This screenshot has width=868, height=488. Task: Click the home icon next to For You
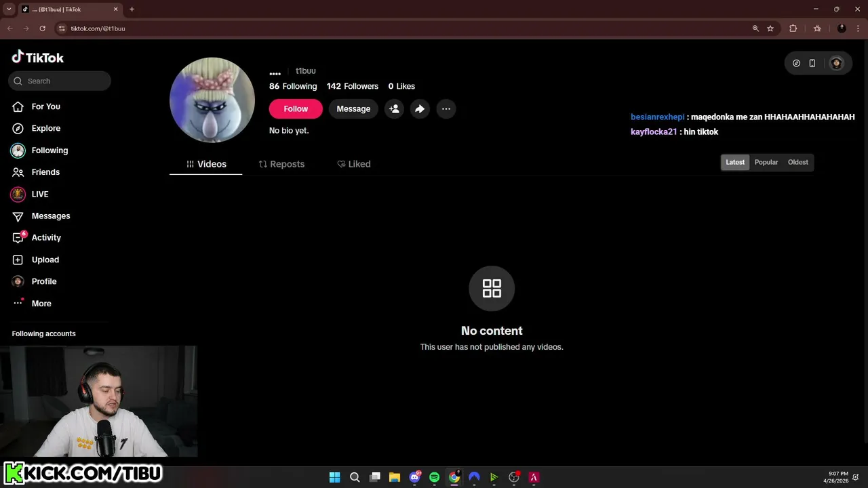click(18, 106)
